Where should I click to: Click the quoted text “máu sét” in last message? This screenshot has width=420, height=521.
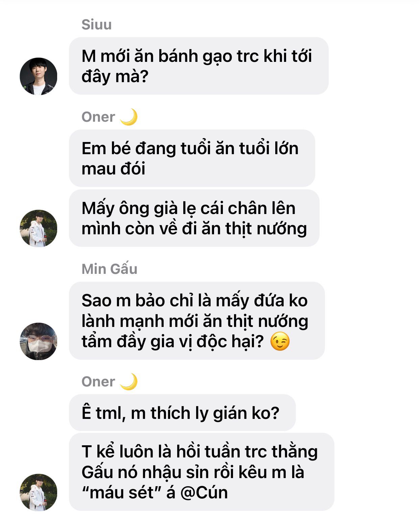point(121,493)
